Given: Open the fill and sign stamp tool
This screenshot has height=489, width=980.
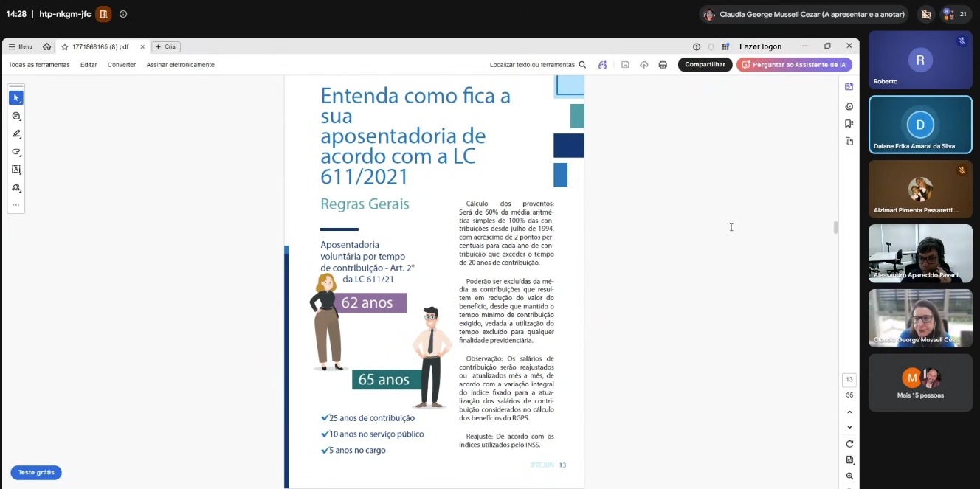Looking at the screenshot, I should click(x=15, y=187).
